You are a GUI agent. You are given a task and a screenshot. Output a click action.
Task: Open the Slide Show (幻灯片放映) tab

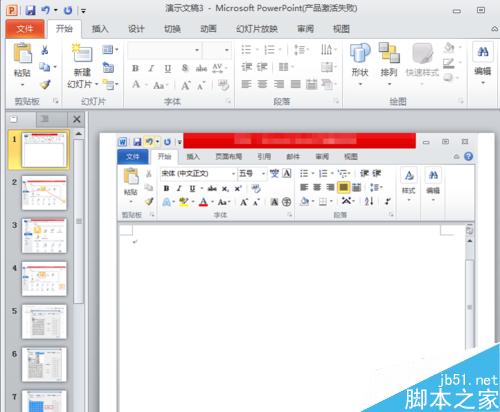point(257,29)
